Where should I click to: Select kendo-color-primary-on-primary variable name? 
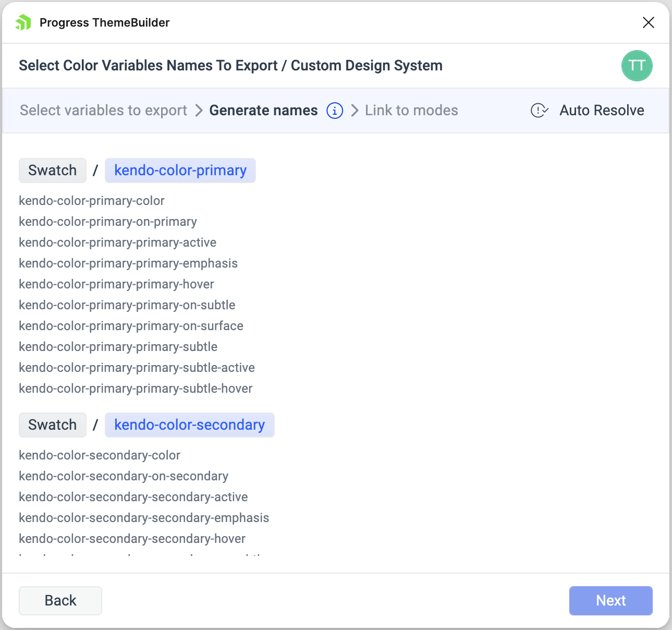[108, 222]
